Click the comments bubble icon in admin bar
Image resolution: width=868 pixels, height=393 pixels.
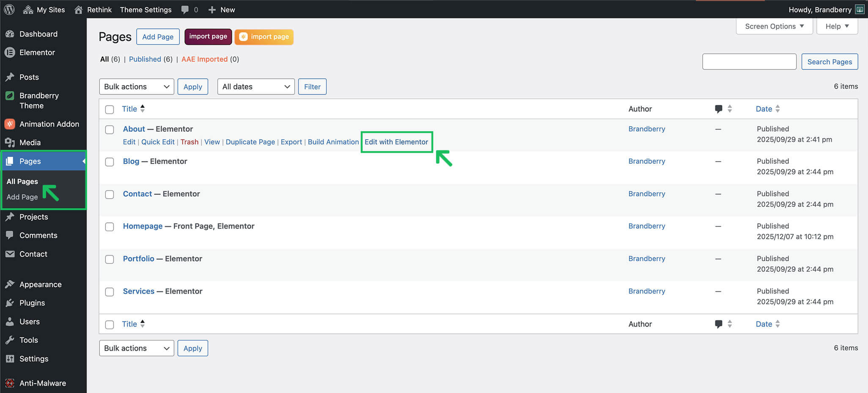[185, 9]
